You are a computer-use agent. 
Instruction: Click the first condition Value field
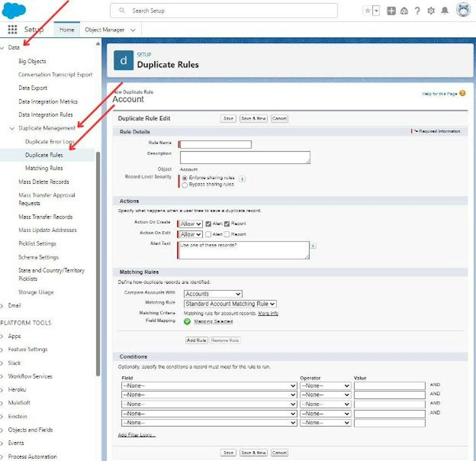tap(389, 386)
